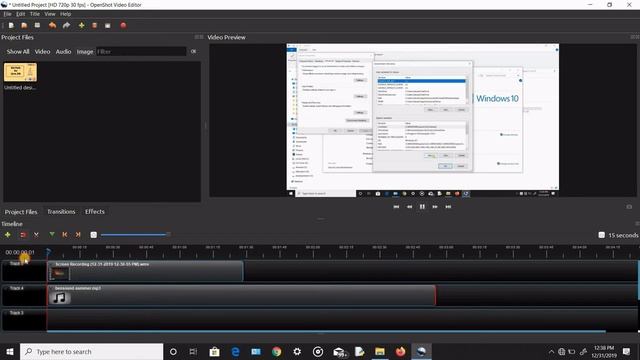Click Track 3 header label

coord(17,313)
